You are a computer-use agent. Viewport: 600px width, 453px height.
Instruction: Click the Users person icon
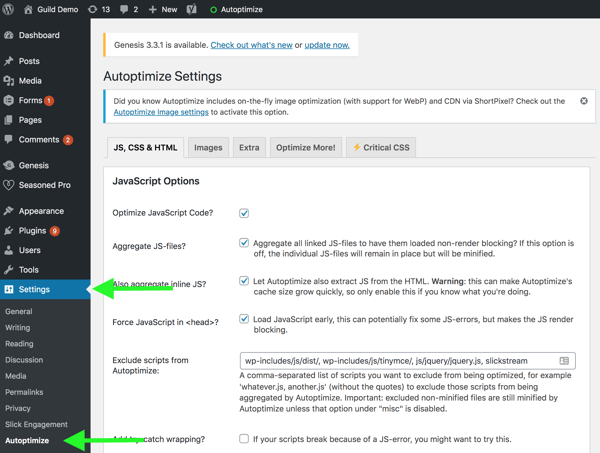(9, 250)
